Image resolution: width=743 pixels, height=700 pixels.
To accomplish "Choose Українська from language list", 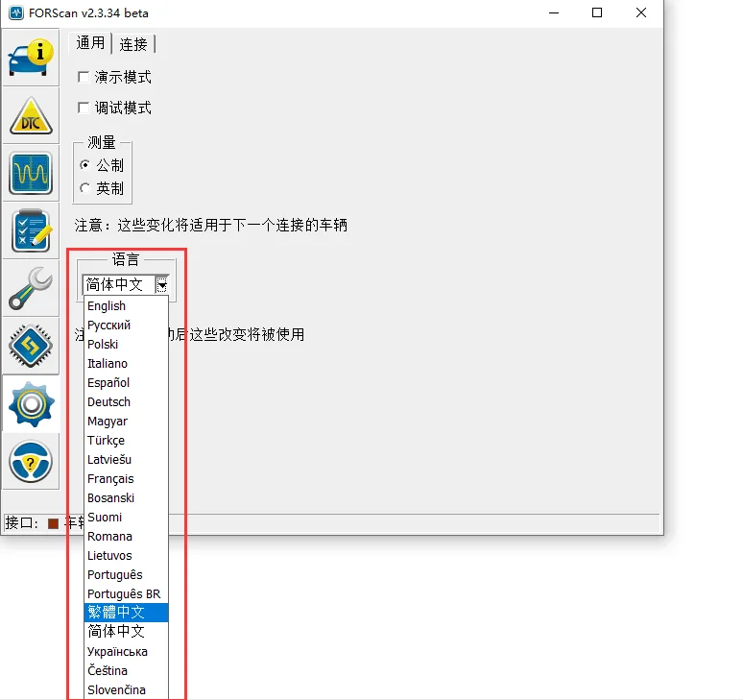I will coord(126,651).
